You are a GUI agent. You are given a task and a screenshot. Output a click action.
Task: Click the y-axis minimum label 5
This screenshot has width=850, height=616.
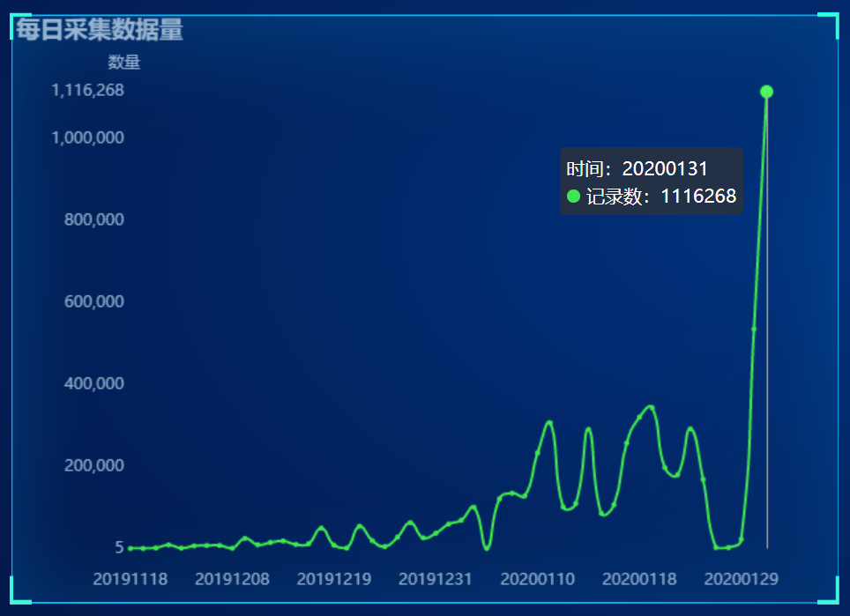click(120, 547)
